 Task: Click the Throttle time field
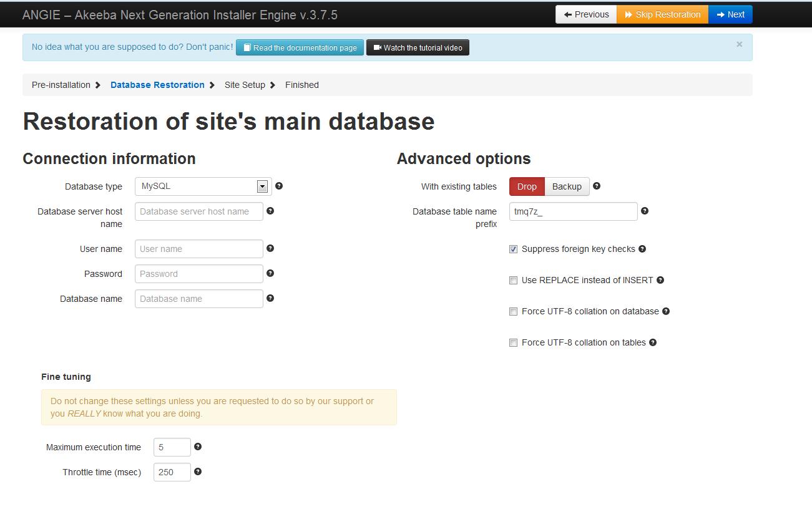pyautogui.click(x=172, y=472)
